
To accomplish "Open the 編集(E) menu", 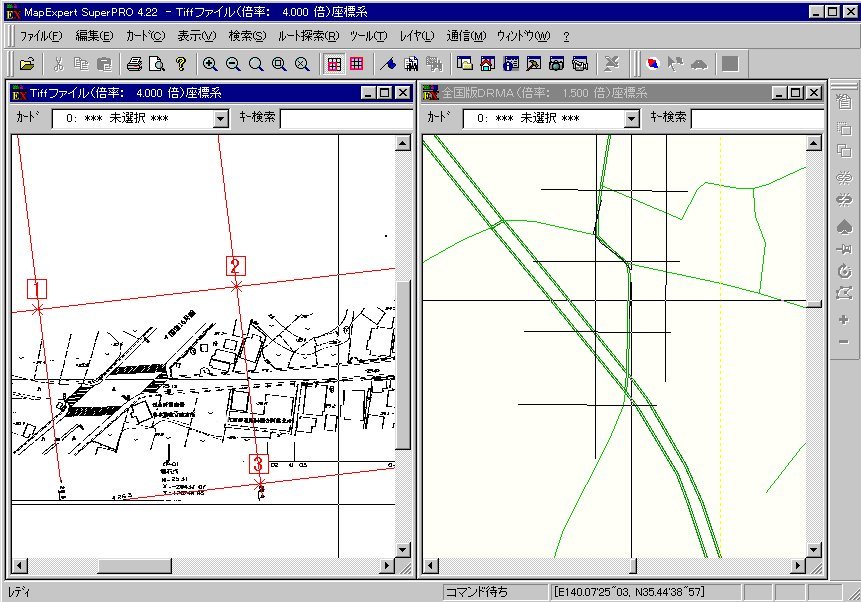I will pos(94,36).
